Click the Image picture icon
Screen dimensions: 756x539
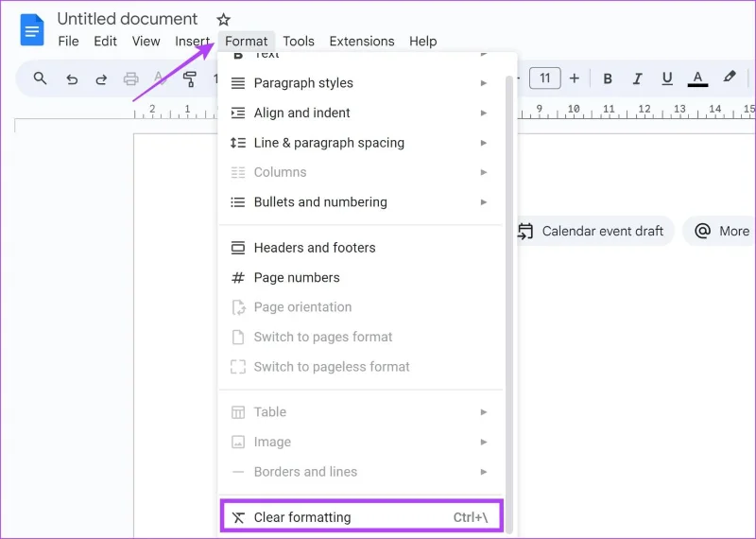click(238, 442)
